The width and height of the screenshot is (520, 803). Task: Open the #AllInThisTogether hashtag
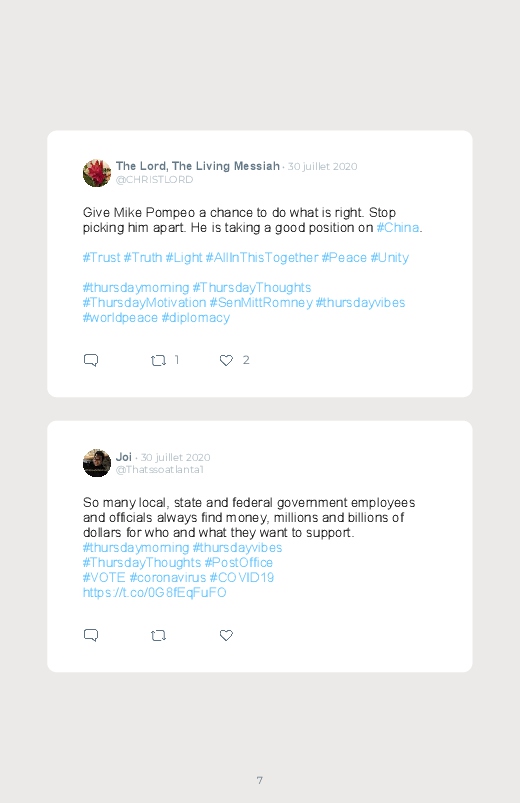262,258
